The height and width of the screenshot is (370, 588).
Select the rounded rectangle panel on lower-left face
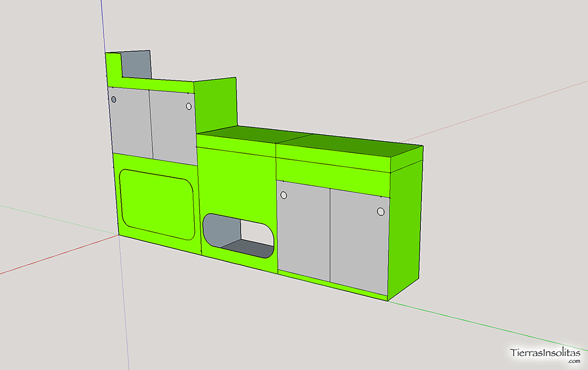pyautogui.click(x=156, y=204)
